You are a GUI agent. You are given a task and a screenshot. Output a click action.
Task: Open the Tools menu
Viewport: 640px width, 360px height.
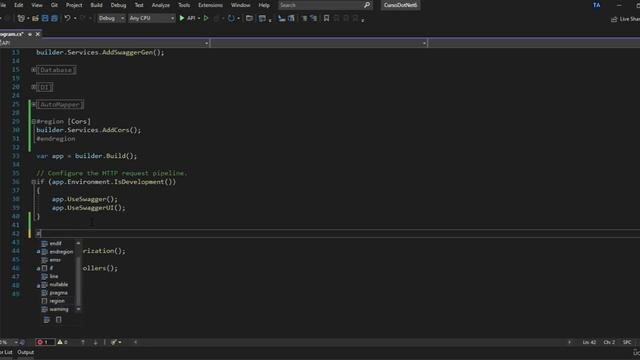[184, 5]
